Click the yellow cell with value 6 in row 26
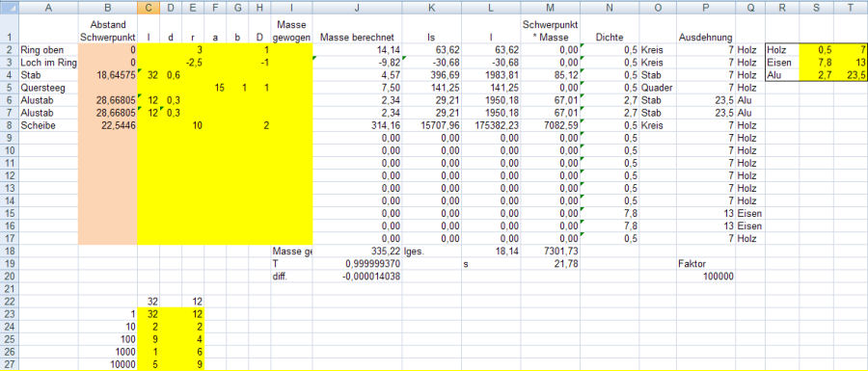Screen dimensions: 868x371 [193, 352]
